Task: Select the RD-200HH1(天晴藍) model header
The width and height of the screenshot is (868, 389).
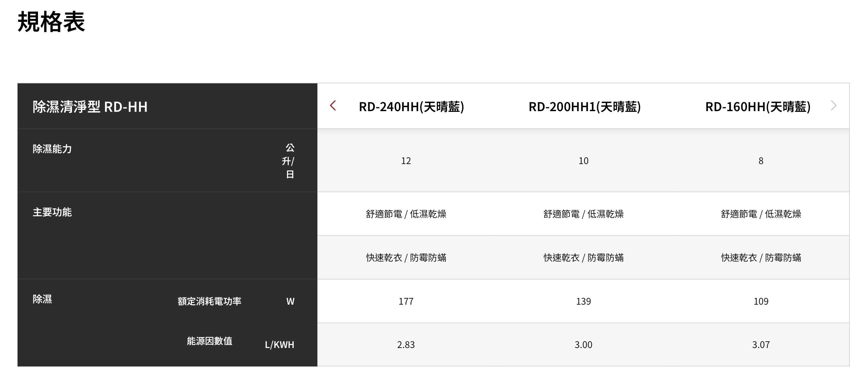Action: pos(584,107)
